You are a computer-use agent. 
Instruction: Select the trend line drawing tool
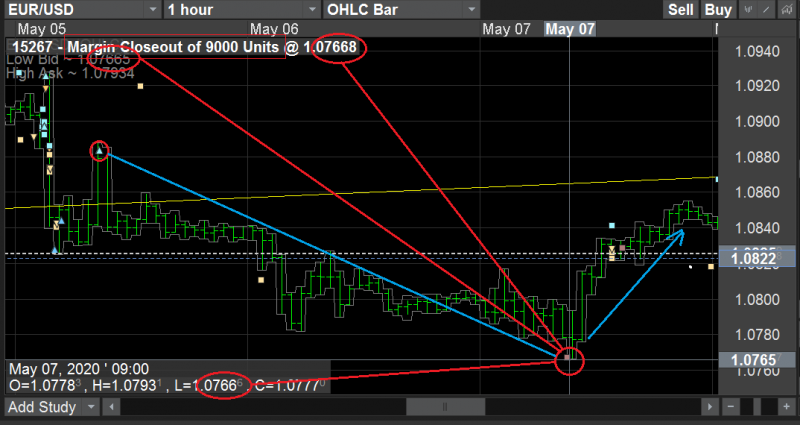[x=765, y=10]
